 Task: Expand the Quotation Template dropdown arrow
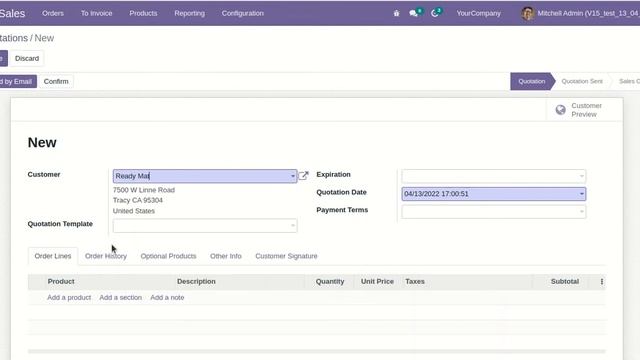pyautogui.click(x=293, y=226)
